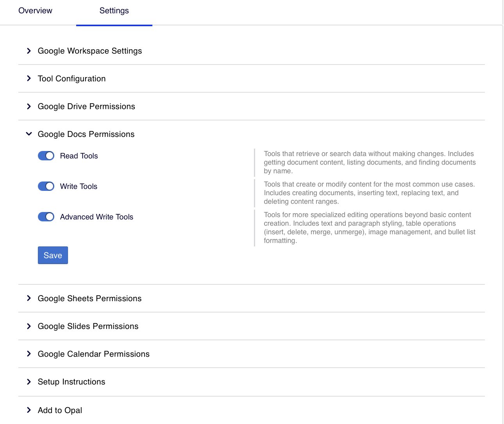Click the Advanced Write Tools label

97,217
